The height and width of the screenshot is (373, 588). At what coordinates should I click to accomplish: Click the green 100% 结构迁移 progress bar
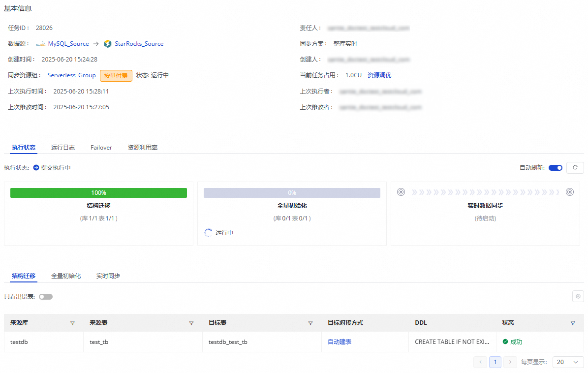98,193
